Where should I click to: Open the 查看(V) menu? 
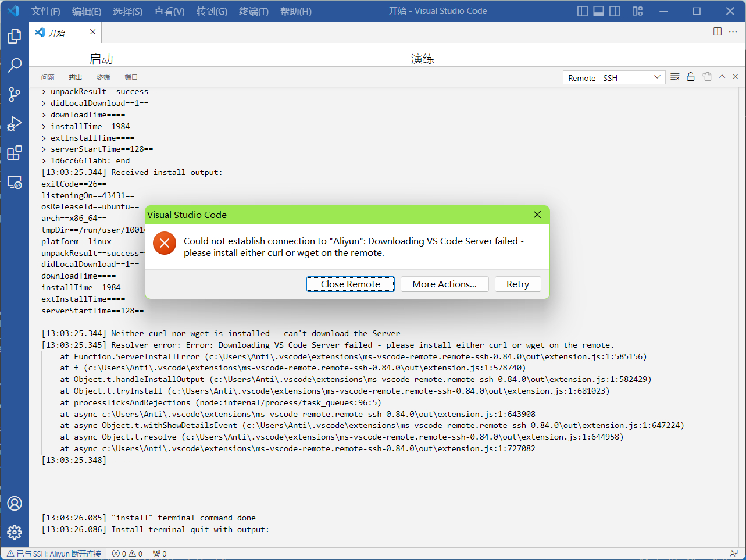(169, 11)
